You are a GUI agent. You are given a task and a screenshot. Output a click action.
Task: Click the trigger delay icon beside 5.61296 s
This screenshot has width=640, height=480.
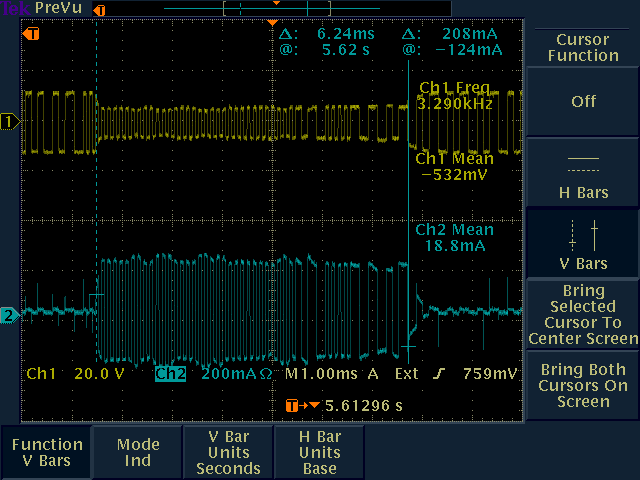[297, 406]
